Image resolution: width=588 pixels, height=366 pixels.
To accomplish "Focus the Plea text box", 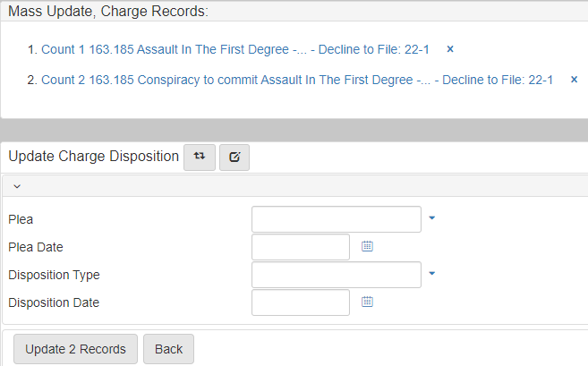I will [x=336, y=219].
